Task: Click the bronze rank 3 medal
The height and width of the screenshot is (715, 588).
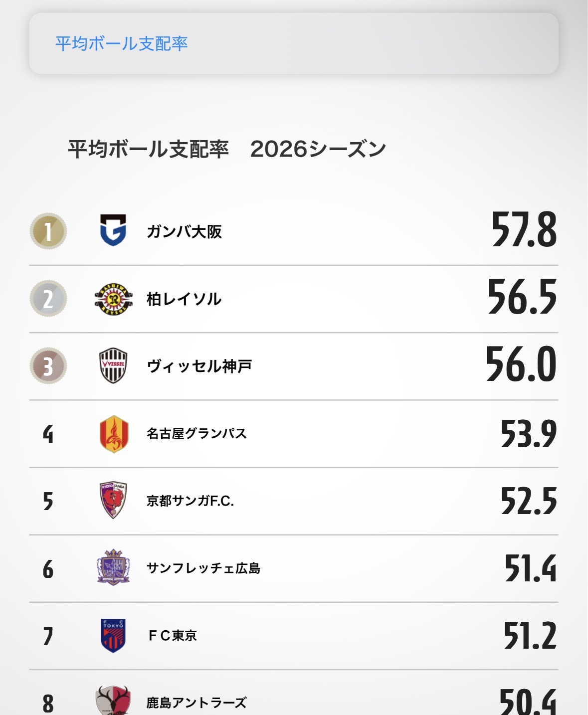Action: coord(48,366)
